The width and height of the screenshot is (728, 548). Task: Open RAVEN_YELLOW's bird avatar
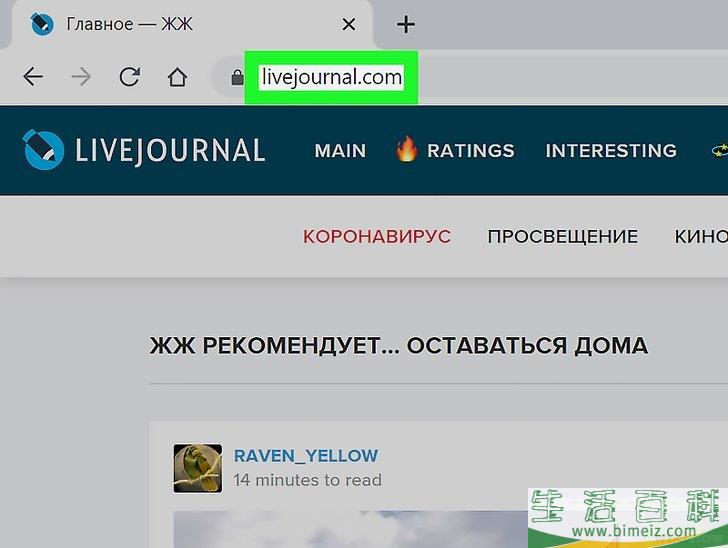point(197,468)
